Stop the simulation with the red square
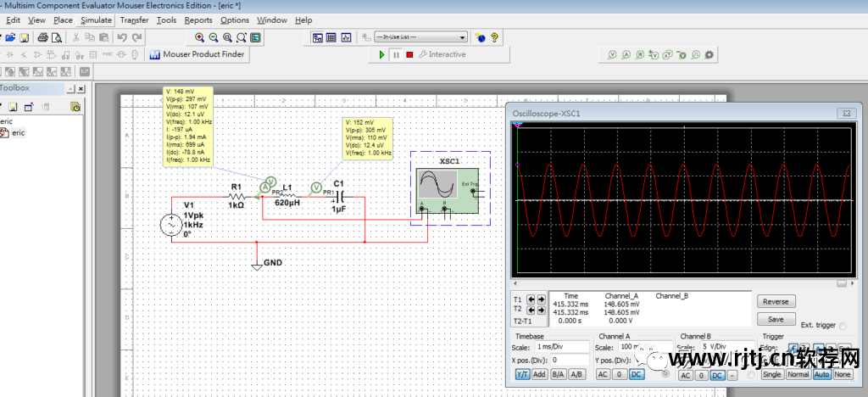868x397 pixels. point(409,55)
